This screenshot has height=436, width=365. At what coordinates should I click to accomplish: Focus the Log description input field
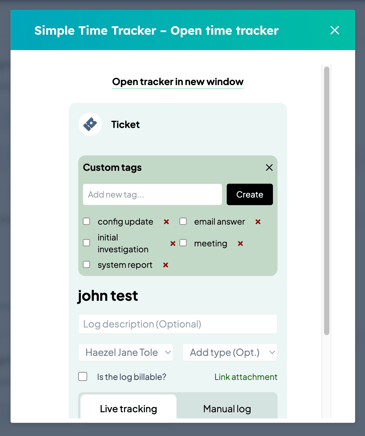[178, 324]
